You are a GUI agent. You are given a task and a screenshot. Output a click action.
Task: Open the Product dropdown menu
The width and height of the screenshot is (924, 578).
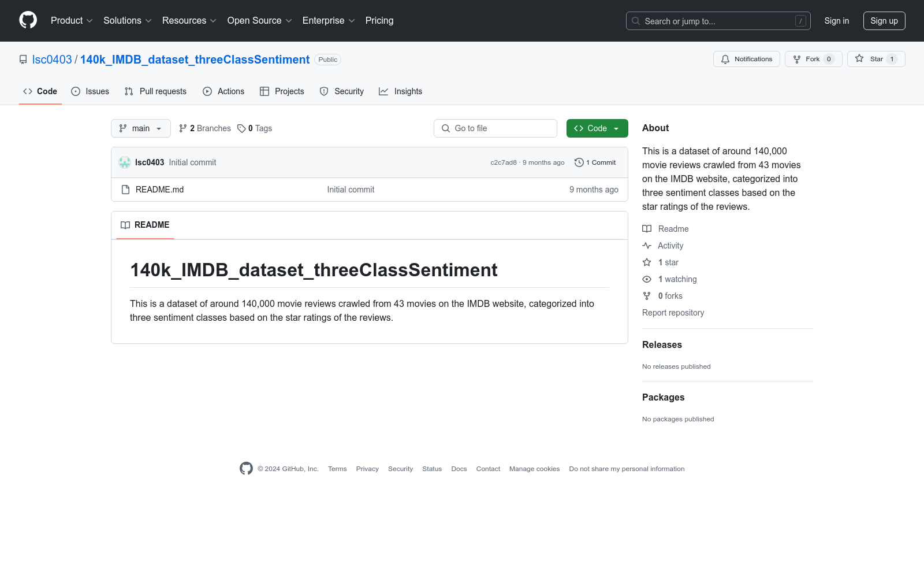(72, 21)
